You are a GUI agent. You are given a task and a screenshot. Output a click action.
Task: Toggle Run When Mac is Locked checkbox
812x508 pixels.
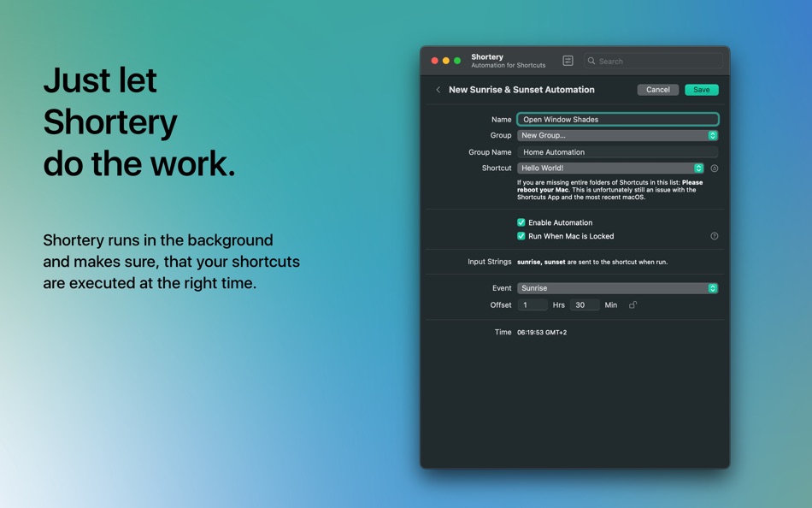(x=521, y=236)
